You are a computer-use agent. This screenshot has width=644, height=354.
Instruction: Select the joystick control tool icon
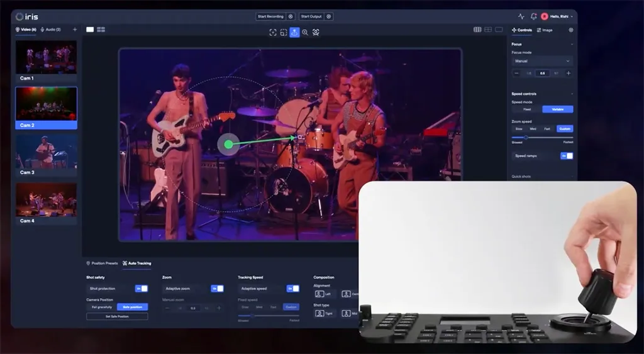(x=294, y=32)
